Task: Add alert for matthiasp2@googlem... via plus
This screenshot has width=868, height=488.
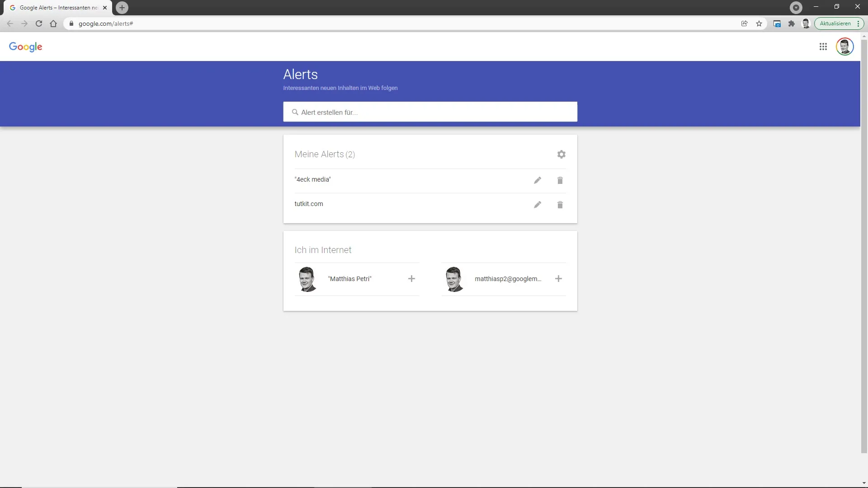Action: click(x=558, y=279)
